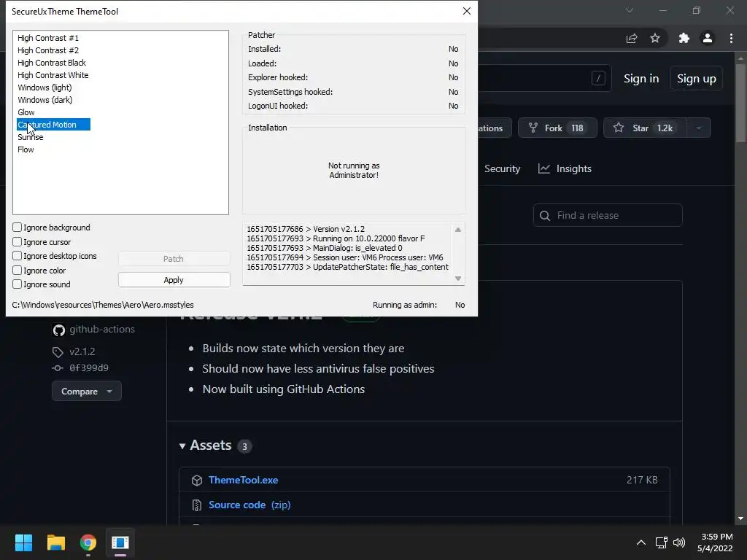Open Windows Start menu

pyautogui.click(x=23, y=542)
